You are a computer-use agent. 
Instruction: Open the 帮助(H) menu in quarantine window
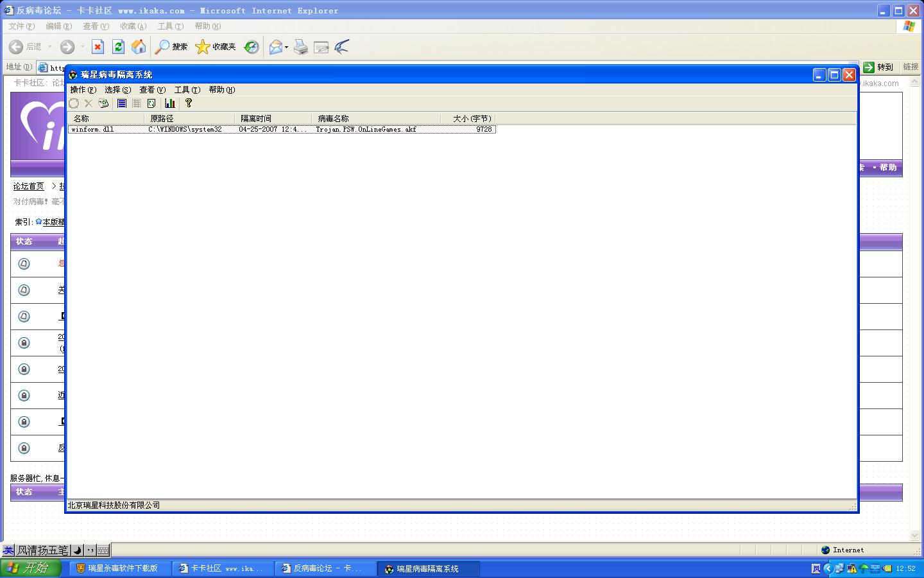click(x=221, y=90)
